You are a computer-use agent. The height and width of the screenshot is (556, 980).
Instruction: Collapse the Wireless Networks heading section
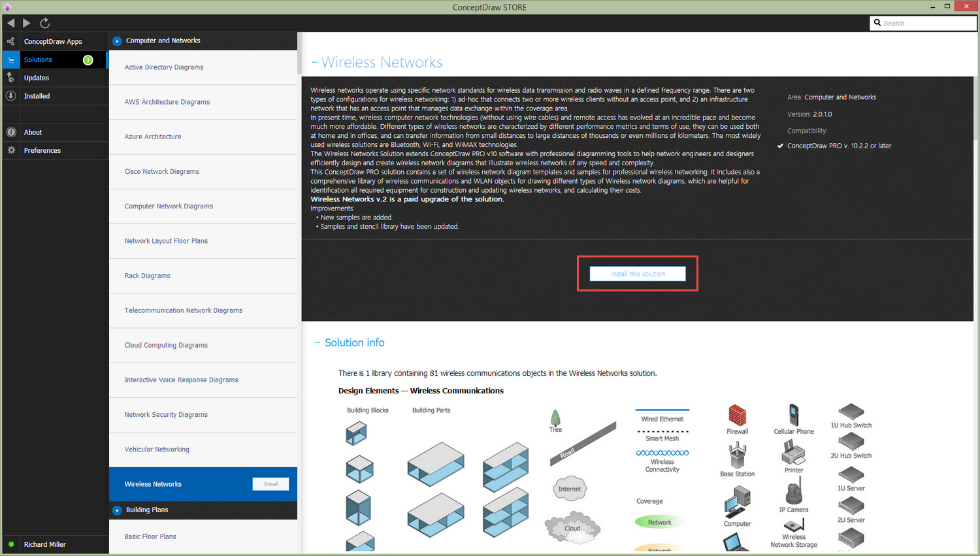(314, 62)
